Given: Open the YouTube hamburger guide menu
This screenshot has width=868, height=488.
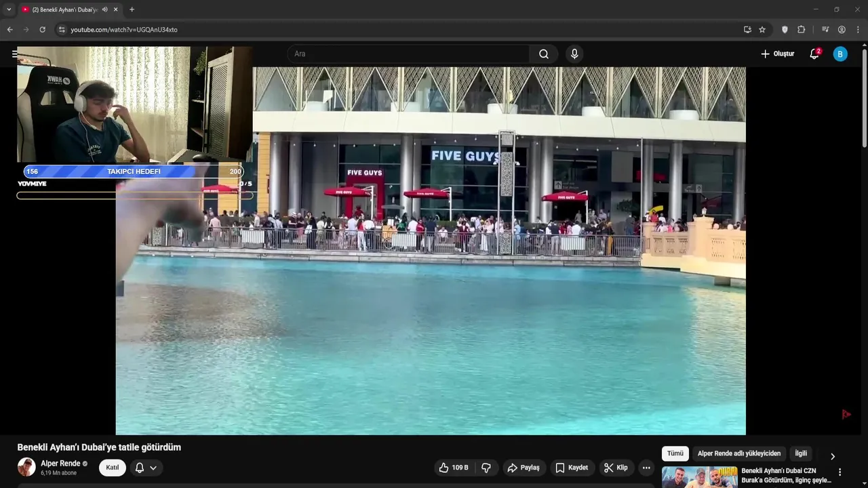Looking at the screenshot, I should 15,54.
